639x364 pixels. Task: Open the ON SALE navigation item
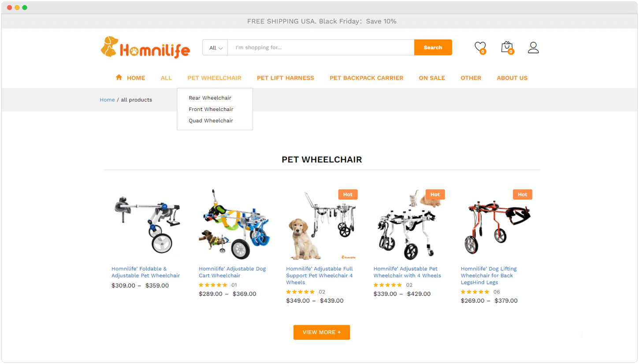(432, 78)
